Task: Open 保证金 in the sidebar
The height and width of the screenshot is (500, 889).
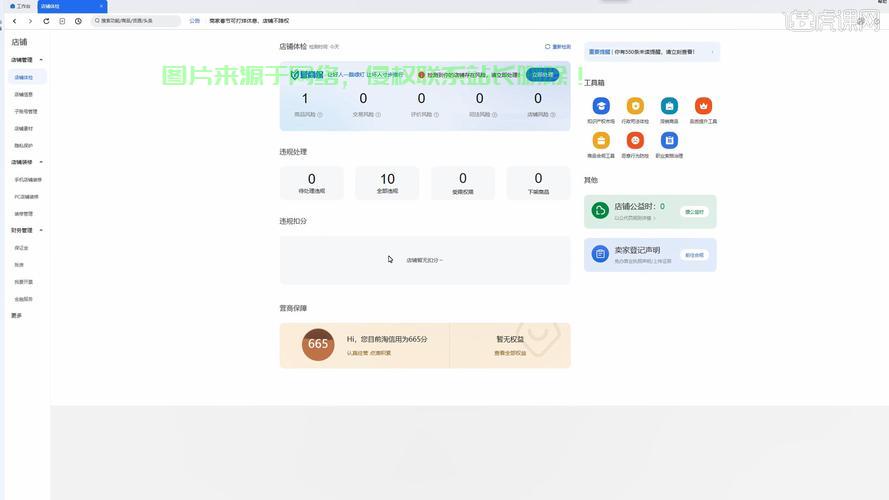Action: coord(22,248)
